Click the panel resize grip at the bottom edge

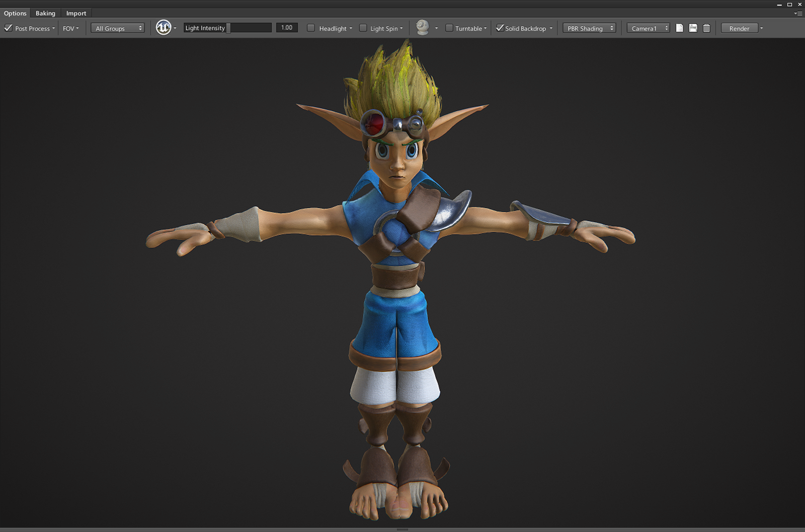click(403, 529)
